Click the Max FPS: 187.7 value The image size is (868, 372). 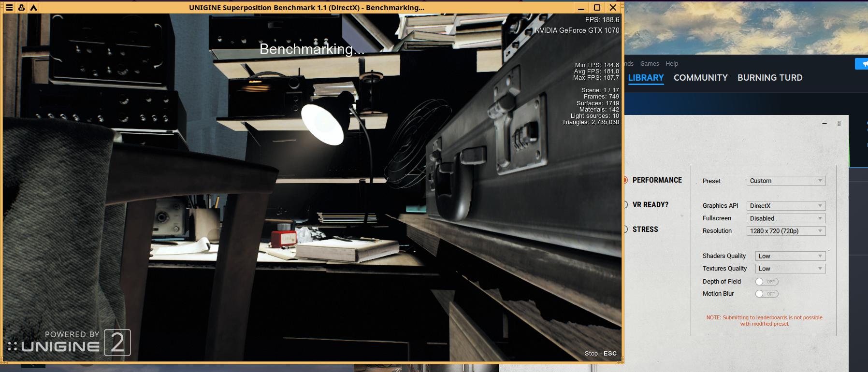point(596,77)
